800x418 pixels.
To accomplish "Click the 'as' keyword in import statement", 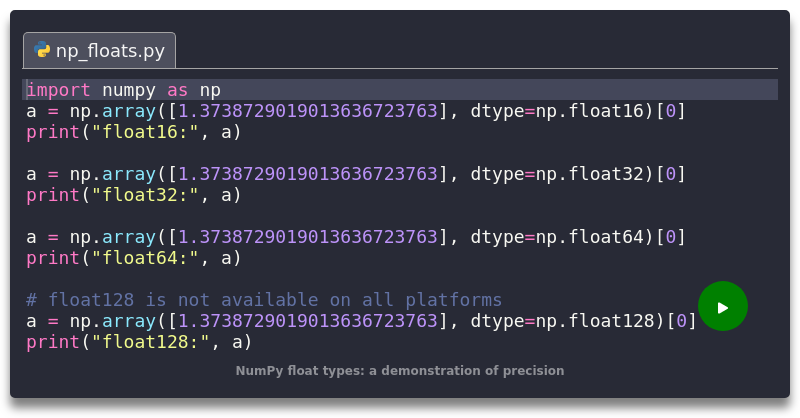I will coord(176,89).
